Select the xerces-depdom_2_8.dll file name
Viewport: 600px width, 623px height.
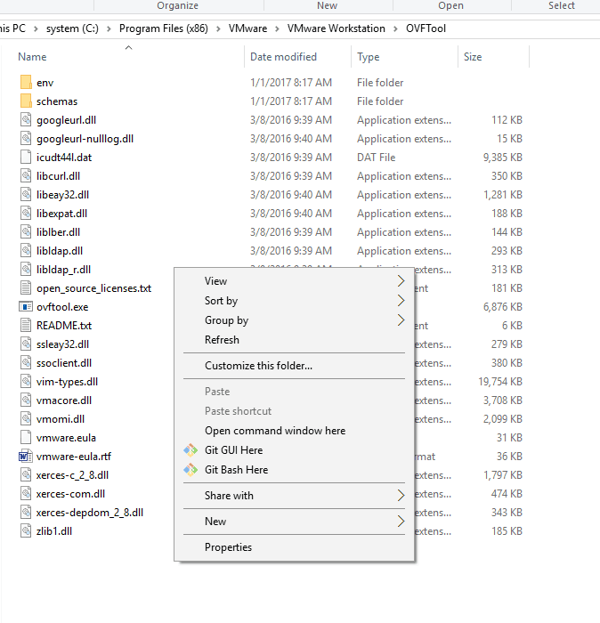click(89, 513)
